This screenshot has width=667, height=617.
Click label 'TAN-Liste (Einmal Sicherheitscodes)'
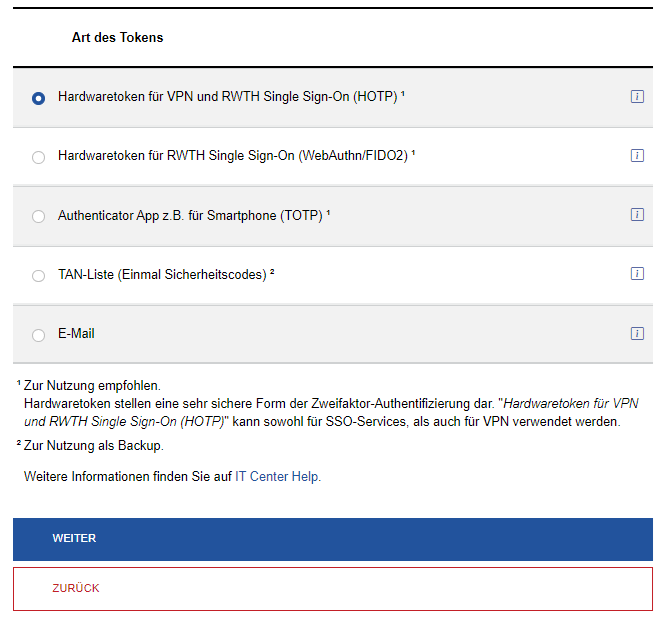[166, 274]
